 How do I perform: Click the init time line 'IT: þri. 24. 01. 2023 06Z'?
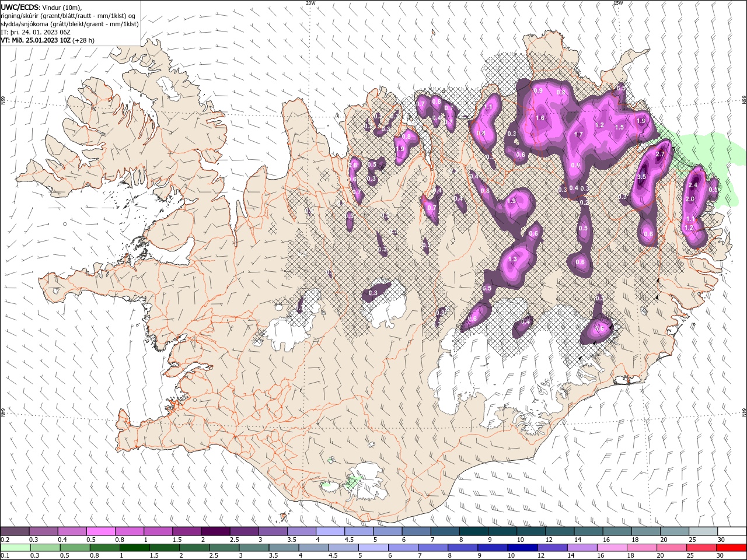[36, 32]
